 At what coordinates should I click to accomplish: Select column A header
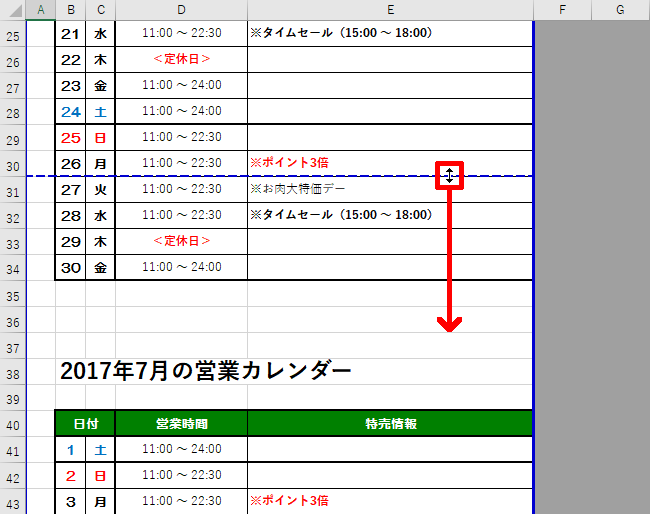click(41, 10)
